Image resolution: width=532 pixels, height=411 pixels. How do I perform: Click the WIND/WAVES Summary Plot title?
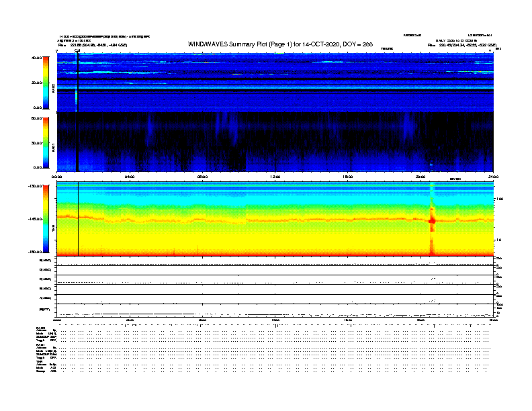(x=280, y=44)
